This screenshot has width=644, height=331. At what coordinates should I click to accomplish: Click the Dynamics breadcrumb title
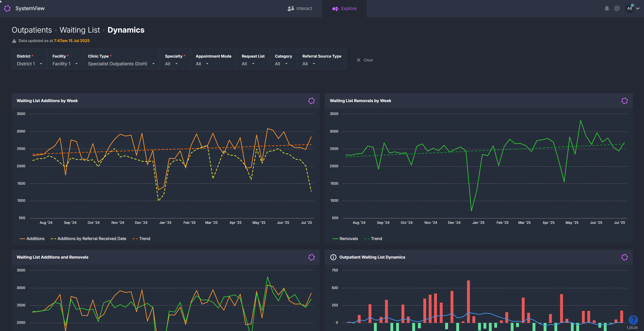click(x=126, y=30)
